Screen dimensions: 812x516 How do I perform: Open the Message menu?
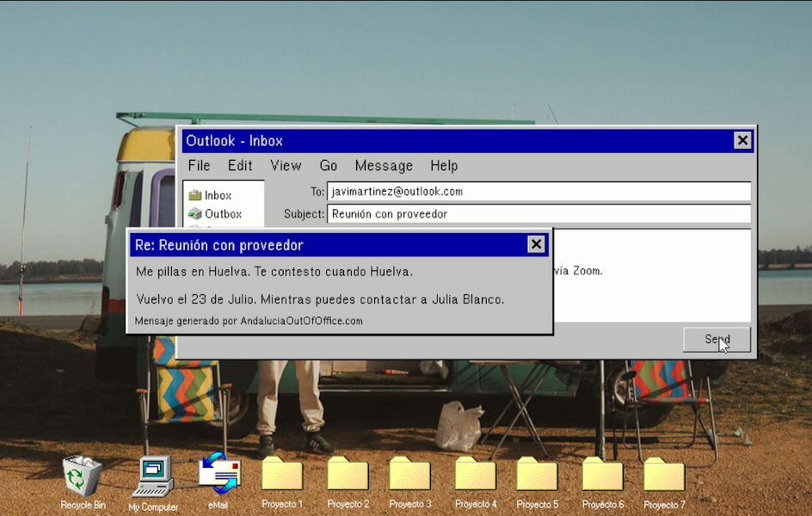pos(384,166)
